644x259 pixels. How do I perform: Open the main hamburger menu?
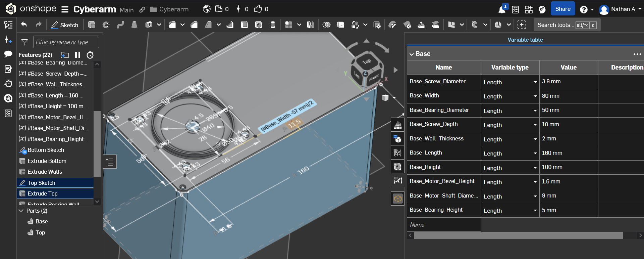click(65, 9)
